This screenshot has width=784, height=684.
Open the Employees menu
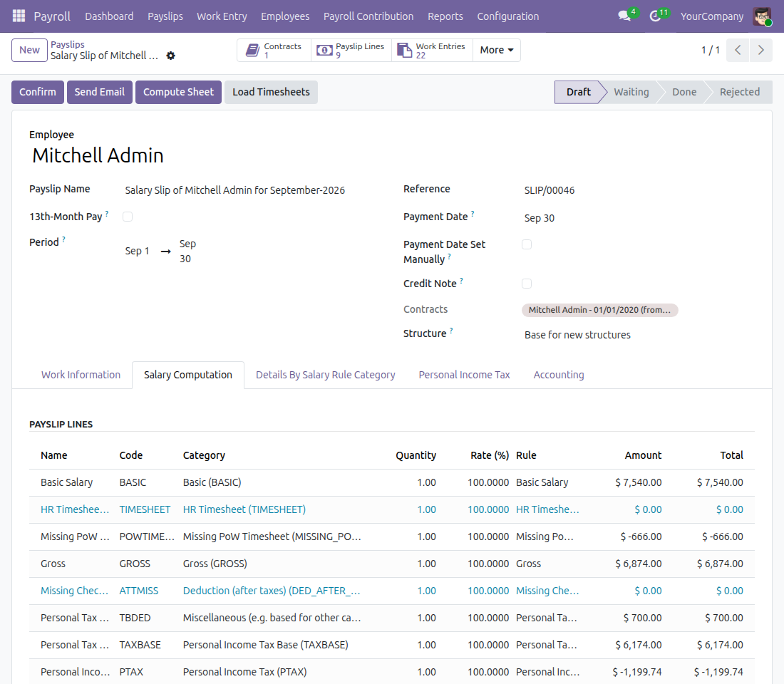[x=285, y=16]
